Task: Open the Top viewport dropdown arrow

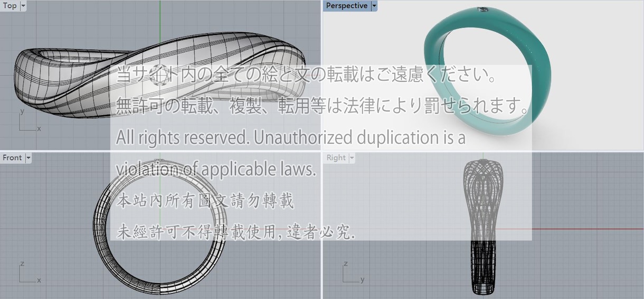Action: tap(23, 6)
